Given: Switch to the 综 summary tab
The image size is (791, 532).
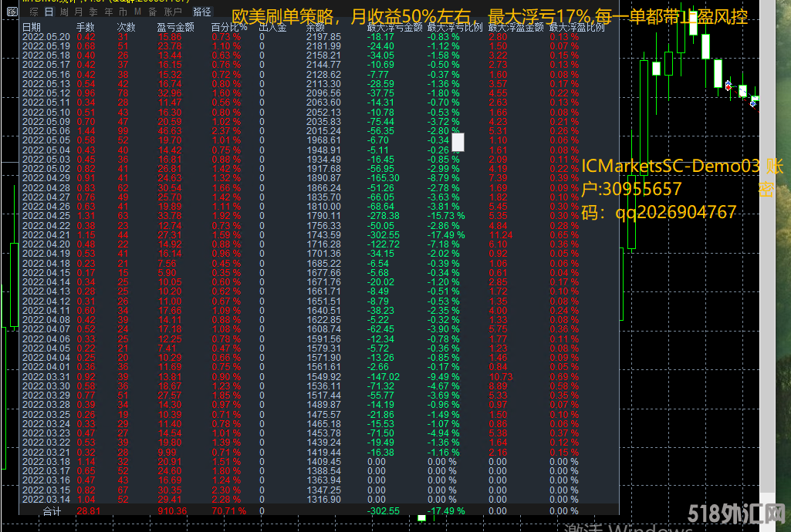Looking at the screenshot, I should point(33,12).
